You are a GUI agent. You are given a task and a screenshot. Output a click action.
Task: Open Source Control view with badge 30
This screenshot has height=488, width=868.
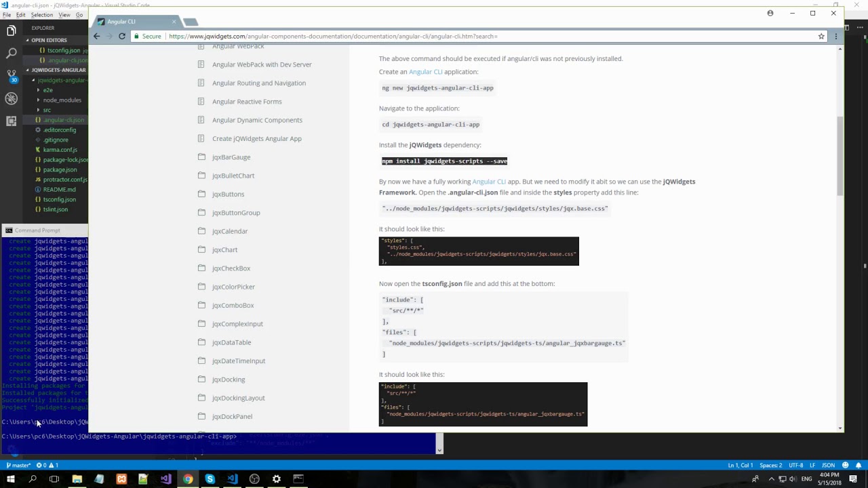(11, 75)
